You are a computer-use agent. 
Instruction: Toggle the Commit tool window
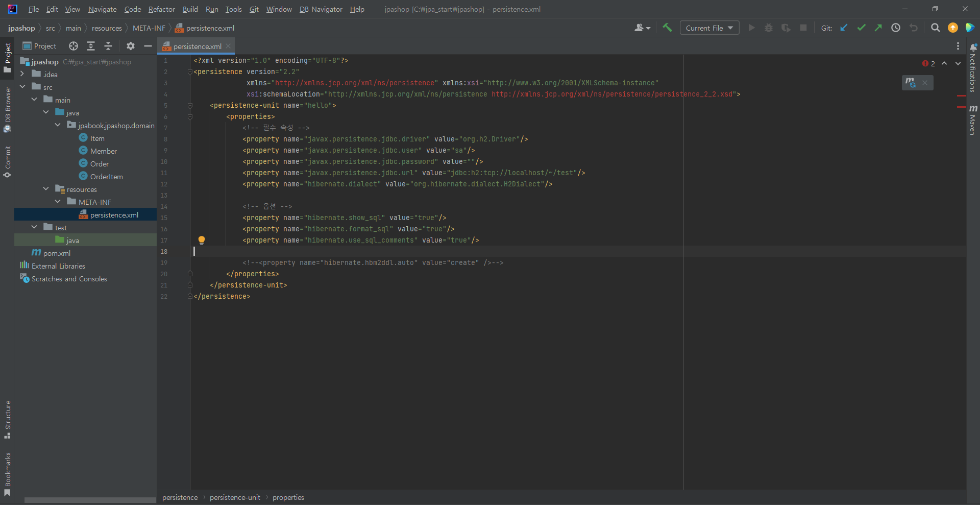click(x=7, y=161)
